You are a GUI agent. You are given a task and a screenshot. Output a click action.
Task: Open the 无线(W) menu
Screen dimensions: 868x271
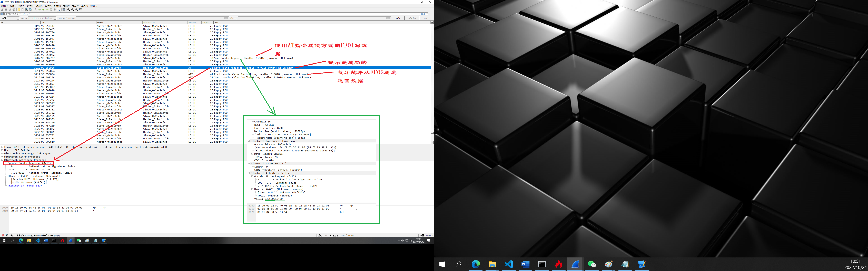pyautogui.click(x=75, y=6)
